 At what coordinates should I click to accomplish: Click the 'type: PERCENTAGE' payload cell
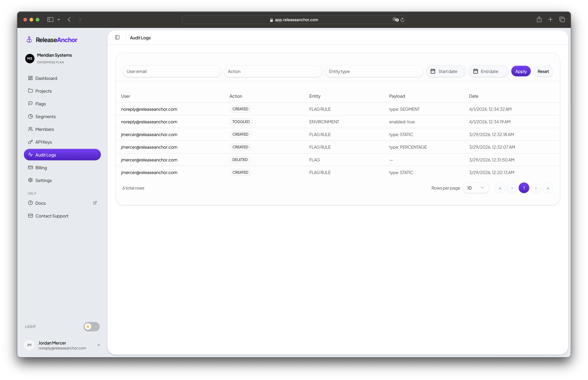coord(408,147)
